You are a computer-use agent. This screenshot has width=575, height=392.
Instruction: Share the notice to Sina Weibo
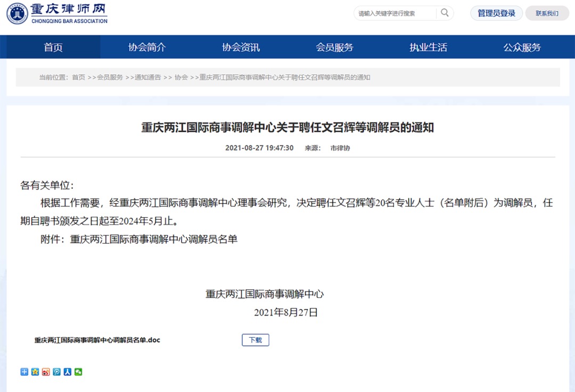45,372
